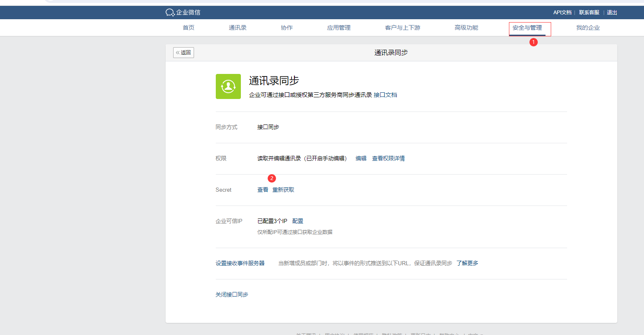Open the 首页 tab
Screen dimensions: 644x335
pos(189,28)
